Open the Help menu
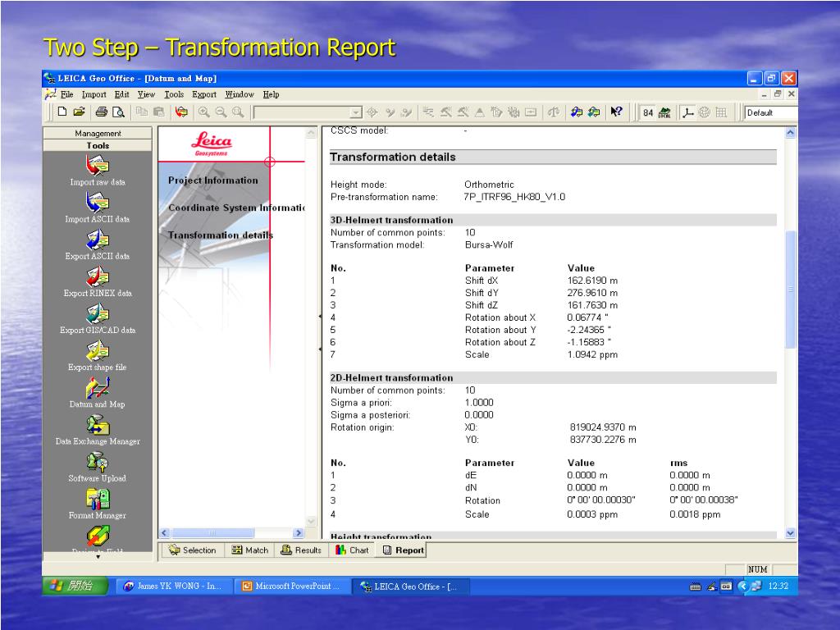840x630 pixels. (271, 94)
